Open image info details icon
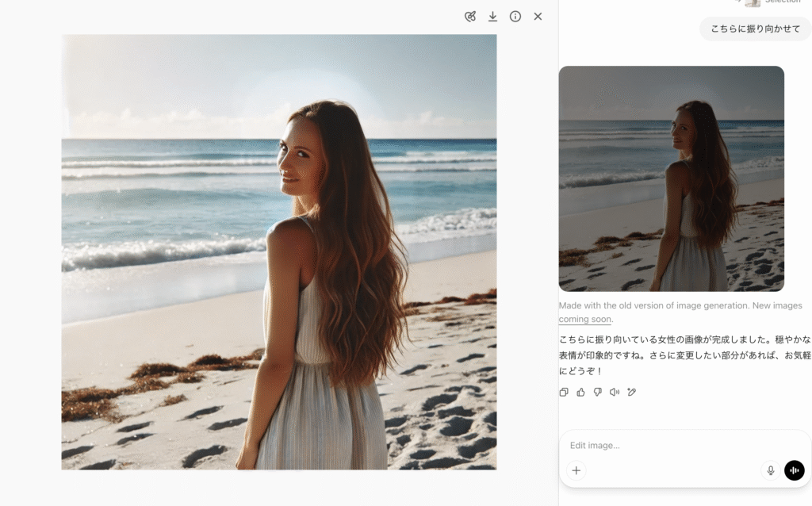Image resolution: width=812 pixels, height=506 pixels. [515, 17]
